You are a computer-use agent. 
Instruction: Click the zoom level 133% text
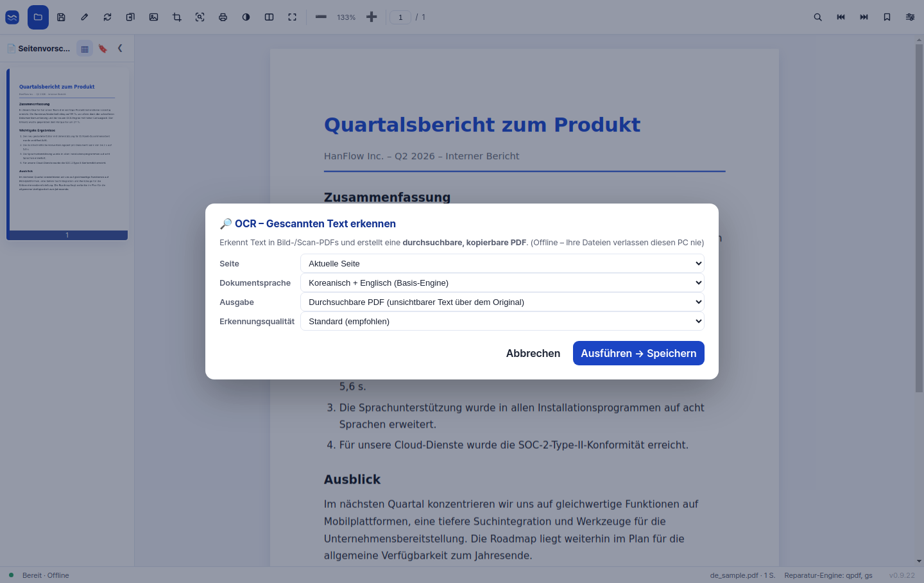[346, 17]
